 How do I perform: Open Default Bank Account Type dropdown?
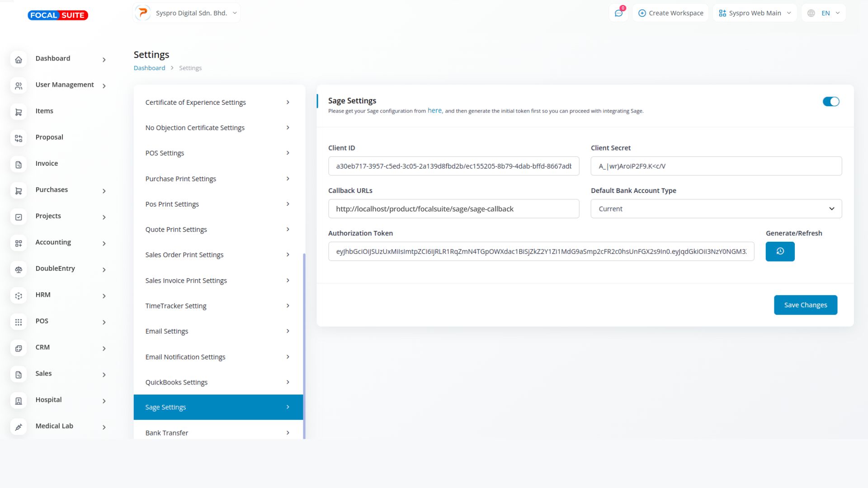click(x=716, y=209)
